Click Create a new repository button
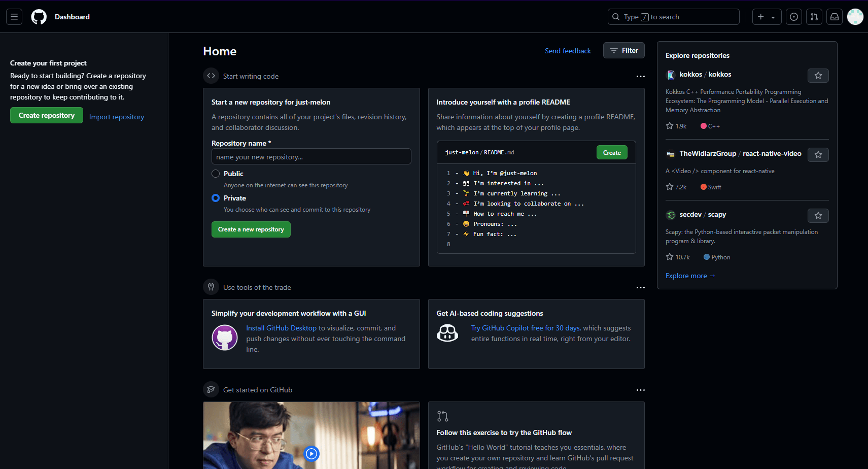868x469 pixels. coord(251,229)
